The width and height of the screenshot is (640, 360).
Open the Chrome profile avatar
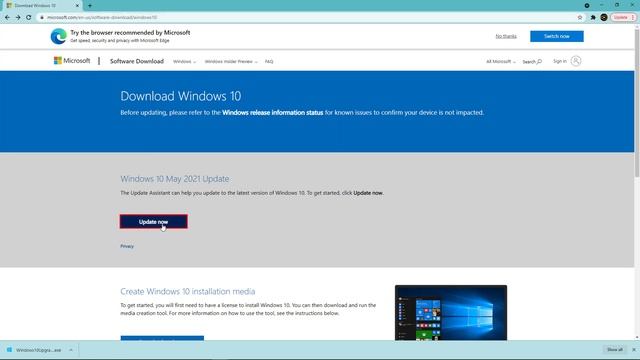604,18
